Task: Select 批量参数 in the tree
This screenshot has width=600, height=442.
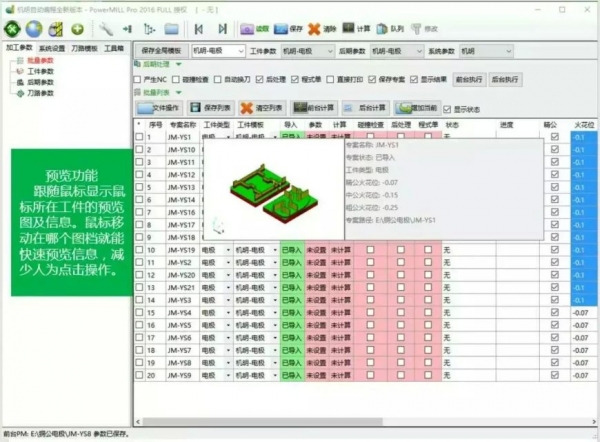Action: pos(40,60)
